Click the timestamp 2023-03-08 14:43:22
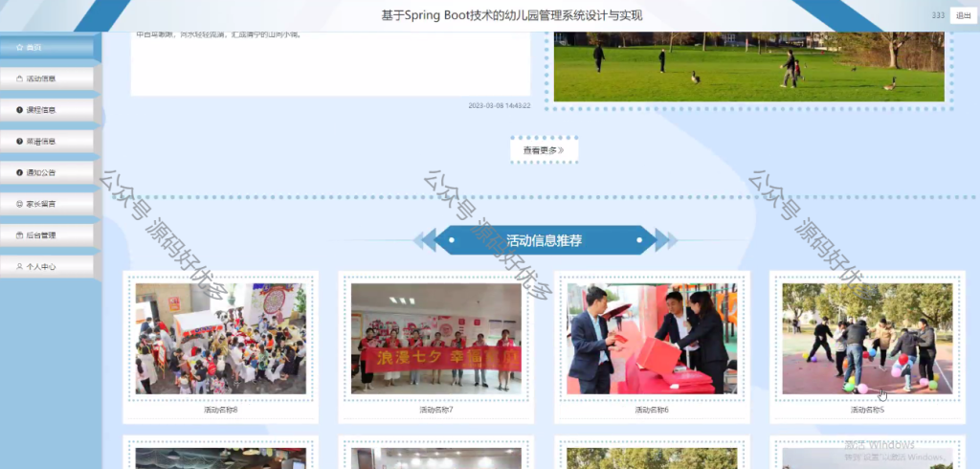Viewport: 980px width, 469px height. [500, 105]
